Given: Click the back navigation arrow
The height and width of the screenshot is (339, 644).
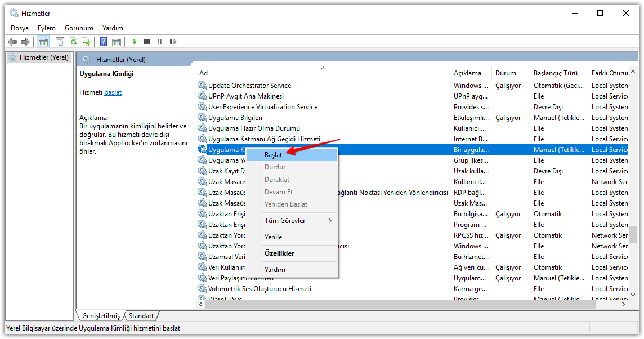Looking at the screenshot, I should pyautogui.click(x=12, y=41).
